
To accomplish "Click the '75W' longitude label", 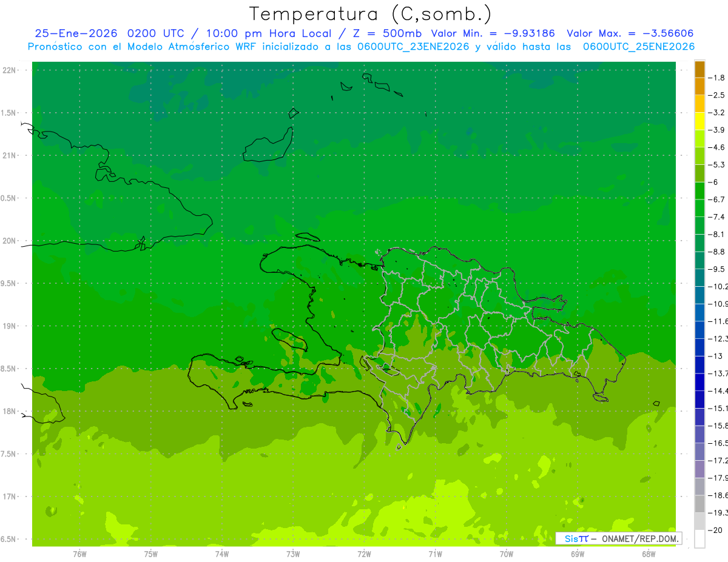I will tap(151, 554).
